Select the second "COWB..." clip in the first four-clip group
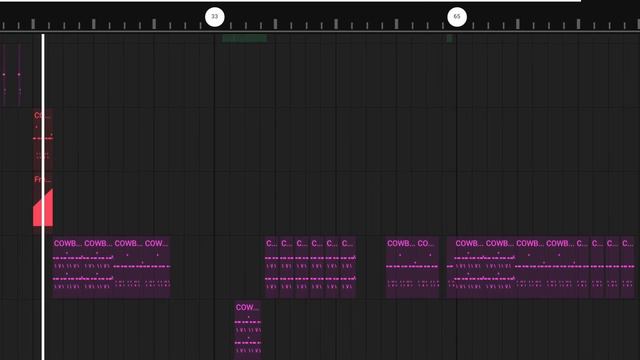 pyautogui.click(x=98, y=267)
